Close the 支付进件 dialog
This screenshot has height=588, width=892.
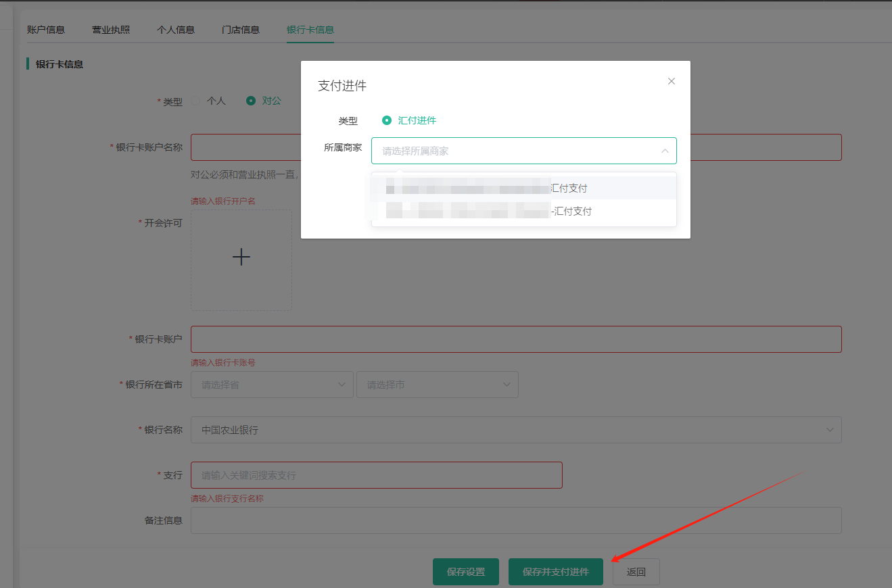[671, 81]
